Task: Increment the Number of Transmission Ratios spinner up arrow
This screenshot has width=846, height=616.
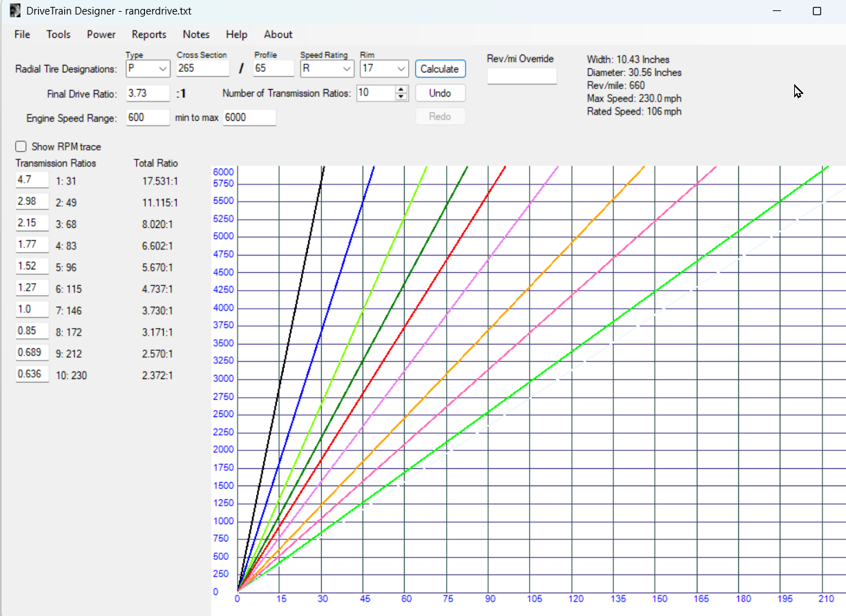Action: click(401, 89)
